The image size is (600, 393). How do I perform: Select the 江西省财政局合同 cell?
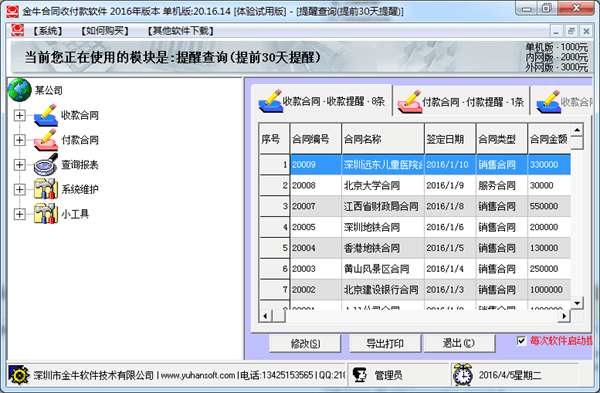coord(383,206)
